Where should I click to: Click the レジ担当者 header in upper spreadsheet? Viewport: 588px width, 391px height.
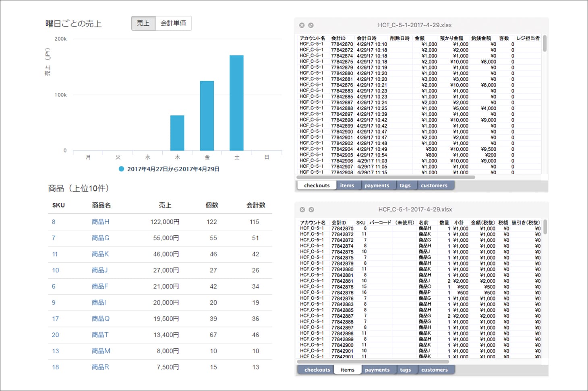[x=528, y=38]
